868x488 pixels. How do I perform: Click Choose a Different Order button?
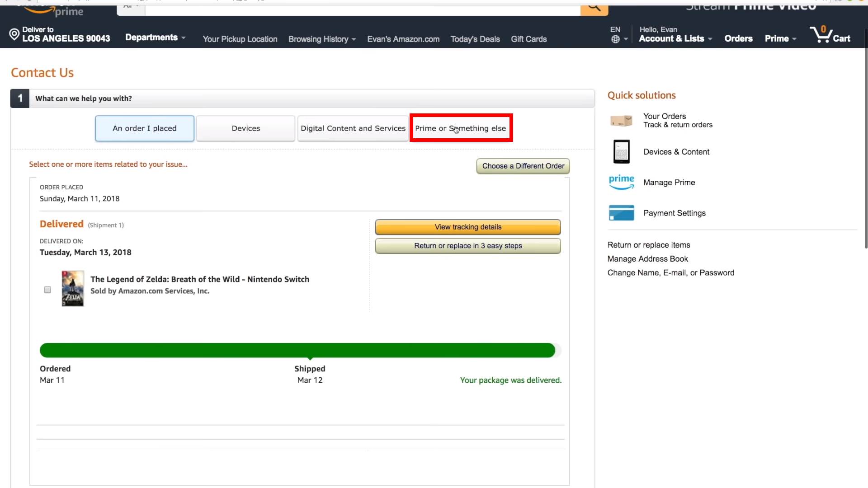(x=523, y=166)
